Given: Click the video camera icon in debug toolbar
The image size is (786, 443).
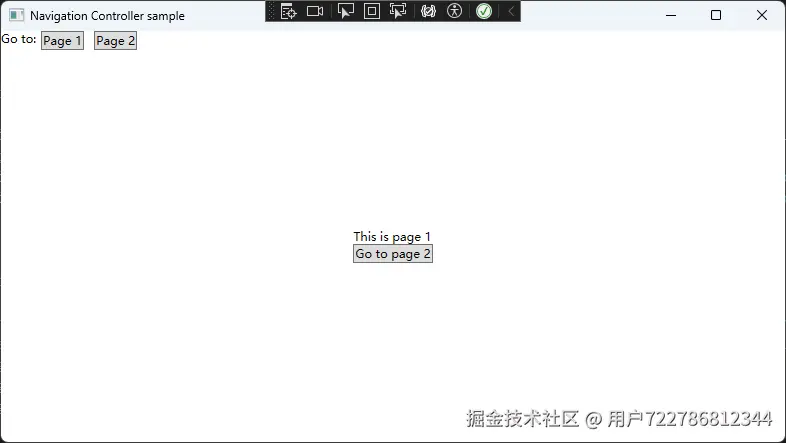Looking at the screenshot, I should [315, 11].
